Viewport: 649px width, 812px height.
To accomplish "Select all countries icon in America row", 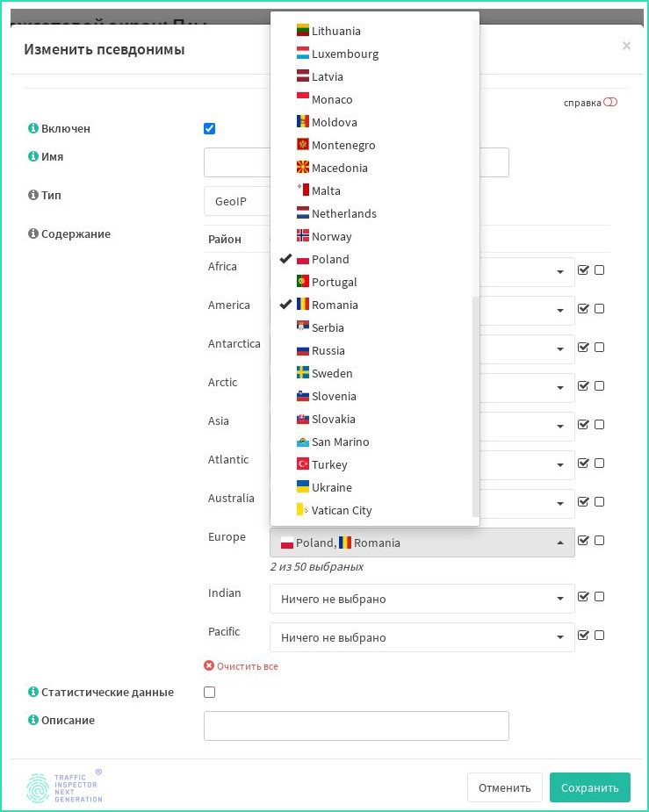I will [x=583, y=309].
